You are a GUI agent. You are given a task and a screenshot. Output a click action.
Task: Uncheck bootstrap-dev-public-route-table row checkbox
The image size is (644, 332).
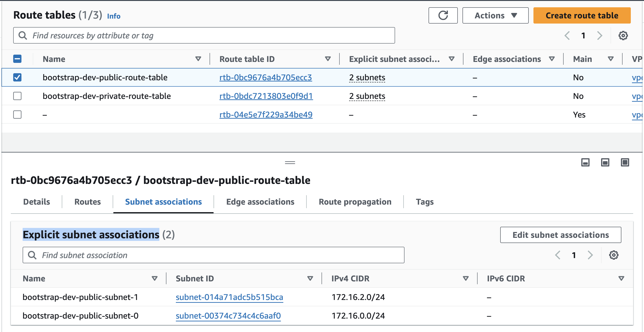coord(17,77)
